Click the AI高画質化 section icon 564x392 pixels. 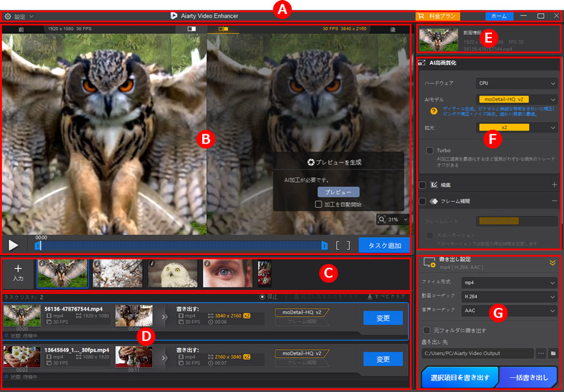tap(421, 63)
